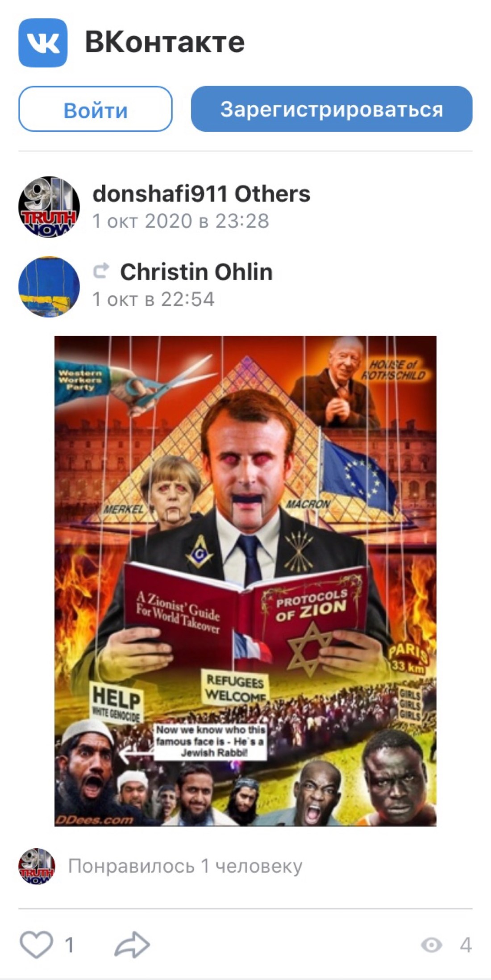
Task: Open the Понравилось 1 человеку list
Action: 185,866
